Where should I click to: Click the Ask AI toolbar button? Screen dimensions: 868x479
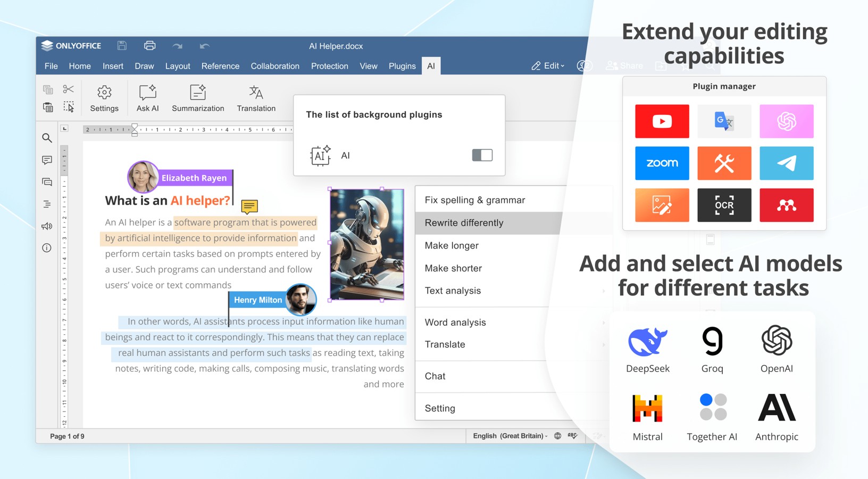tap(147, 98)
